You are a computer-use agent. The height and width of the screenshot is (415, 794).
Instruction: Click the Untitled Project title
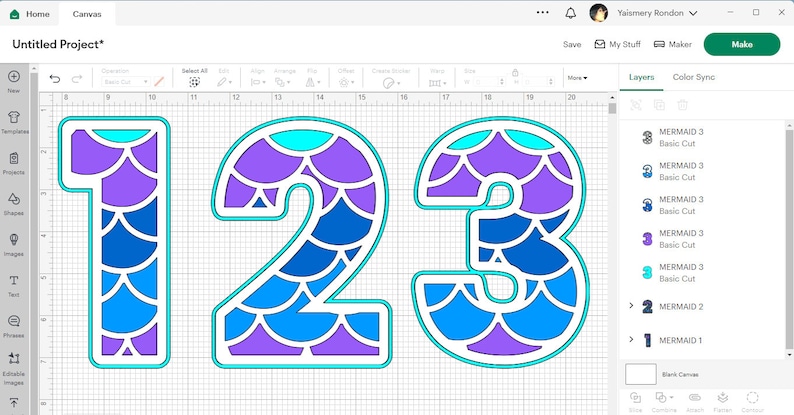click(58, 45)
